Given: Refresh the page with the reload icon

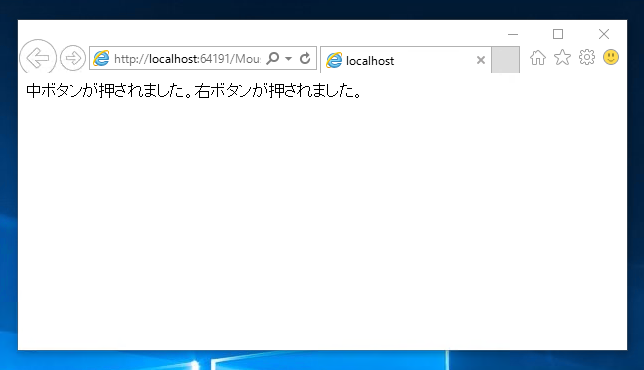Looking at the screenshot, I should coord(305,58).
